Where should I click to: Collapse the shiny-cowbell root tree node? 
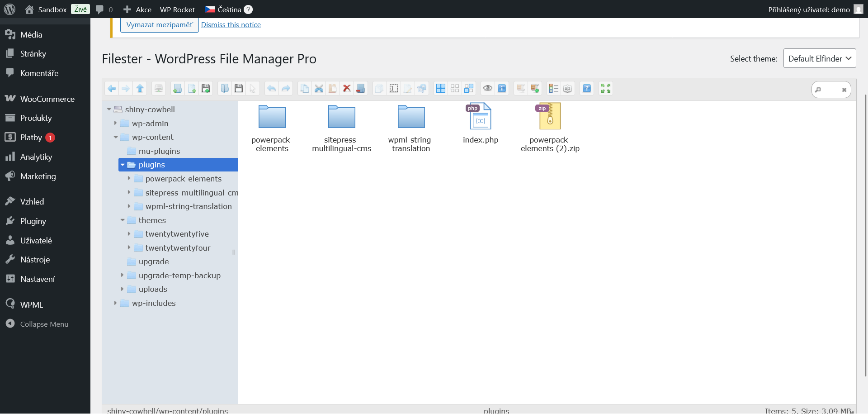(x=109, y=109)
